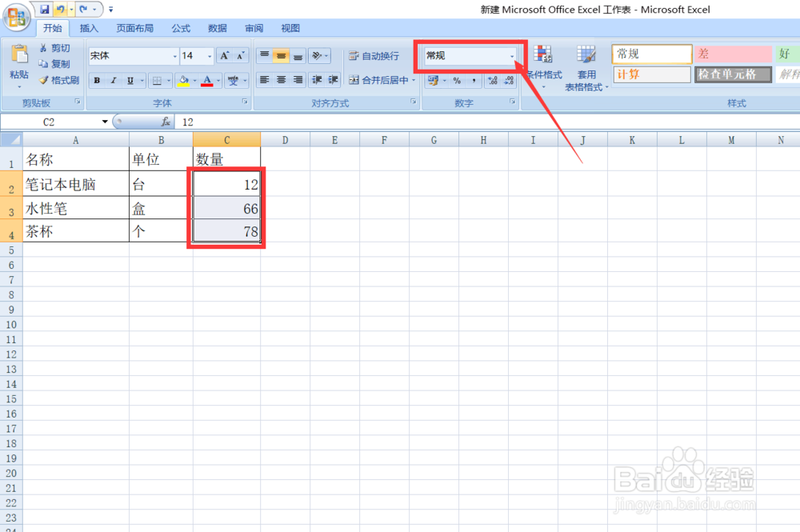Open the font size 14 dropdown
The image size is (800, 532).
point(210,56)
